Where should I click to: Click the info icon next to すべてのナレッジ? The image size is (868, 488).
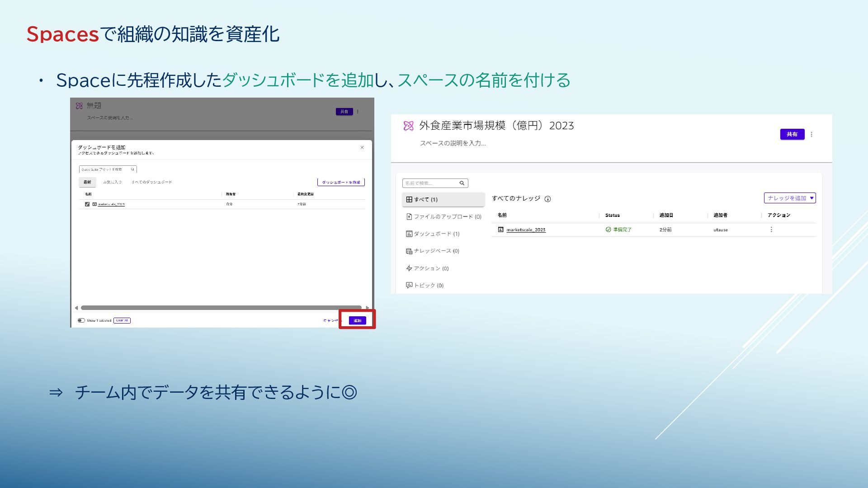547,199
